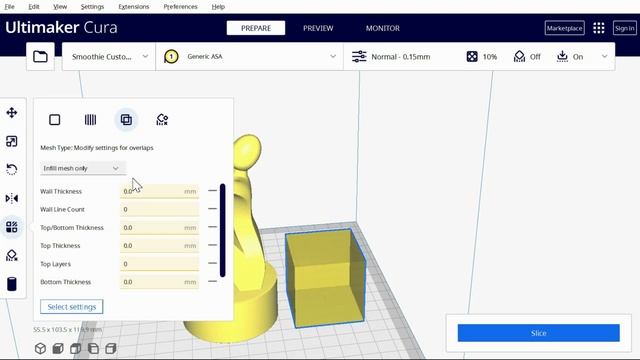Edit the Wall Thickness value field
640x360 pixels.
pyautogui.click(x=159, y=191)
